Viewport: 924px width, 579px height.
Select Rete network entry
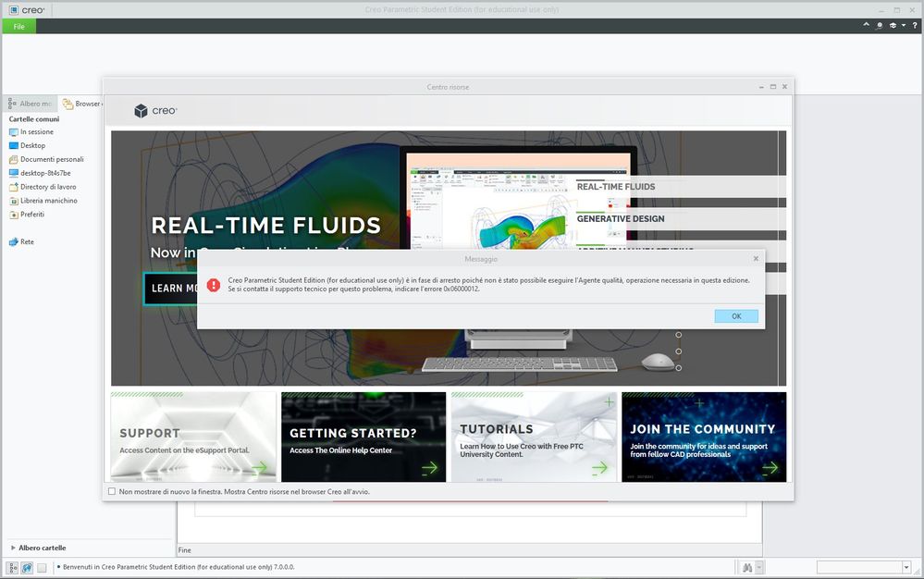(x=27, y=242)
